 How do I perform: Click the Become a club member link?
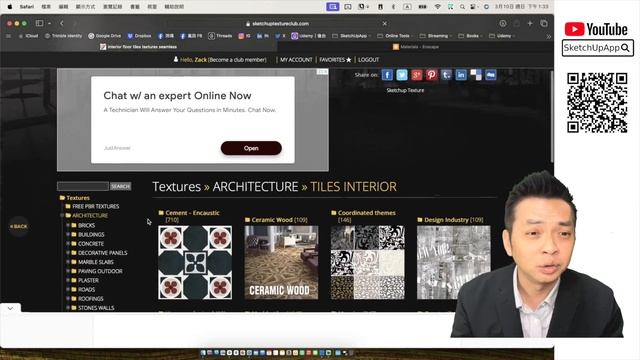point(237,60)
